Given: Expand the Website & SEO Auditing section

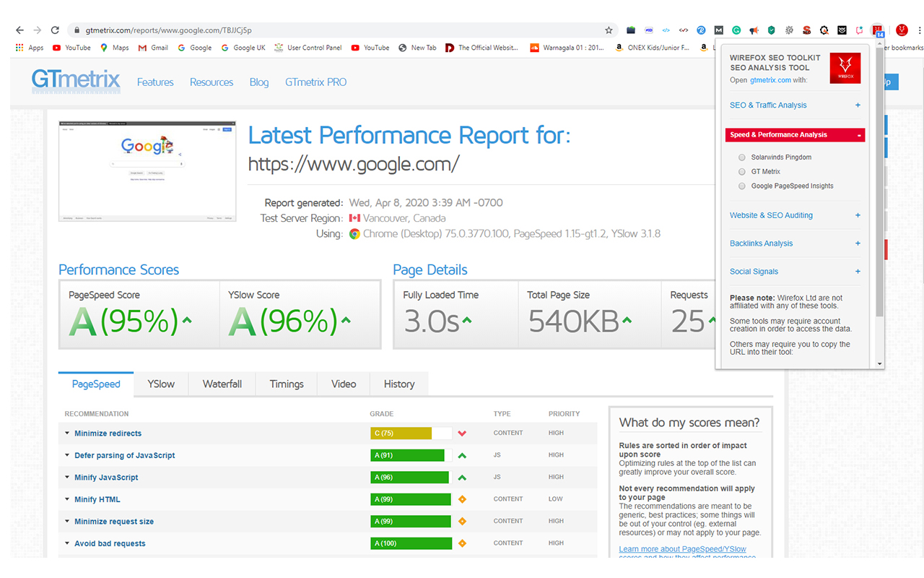Looking at the screenshot, I should (x=795, y=215).
